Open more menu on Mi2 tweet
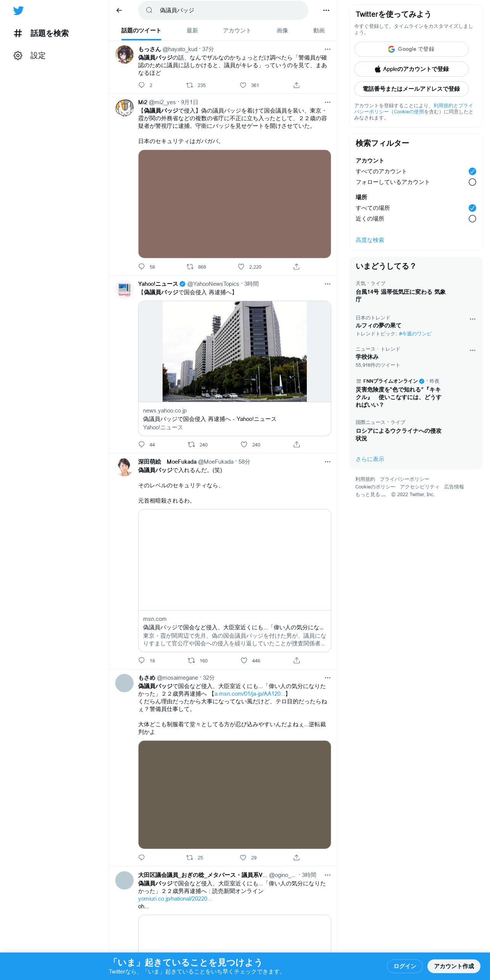 tap(327, 102)
